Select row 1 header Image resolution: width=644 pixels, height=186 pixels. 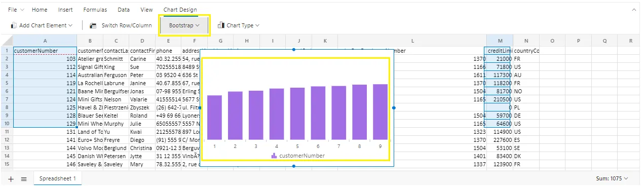click(7, 51)
